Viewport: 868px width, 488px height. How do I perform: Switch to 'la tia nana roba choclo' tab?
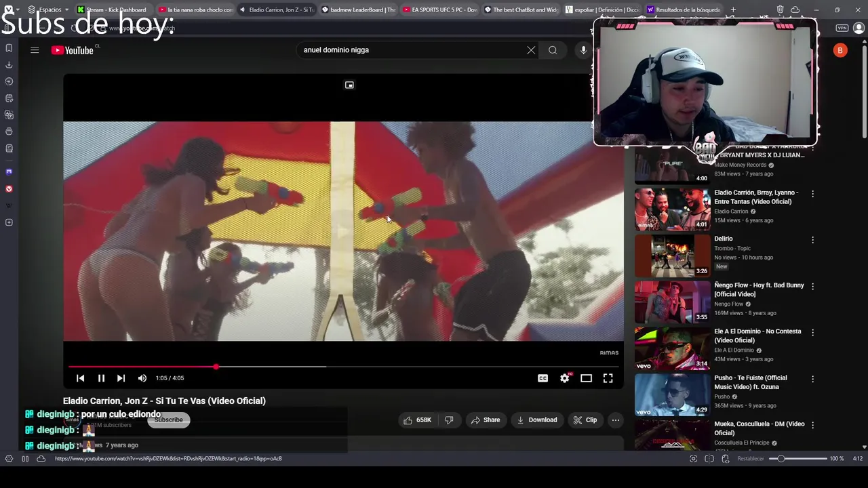pos(195,9)
